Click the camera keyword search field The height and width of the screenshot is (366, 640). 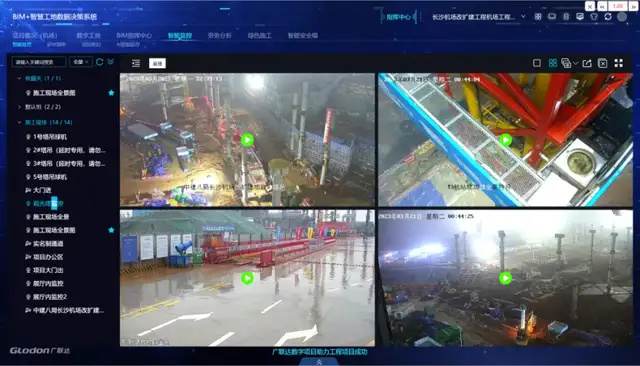tap(39, 62)
